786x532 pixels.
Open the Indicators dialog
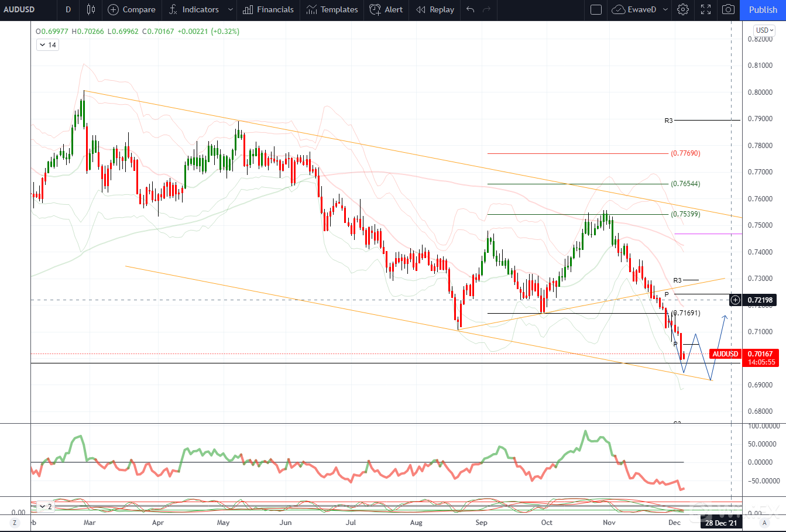[x=194, y=9]
